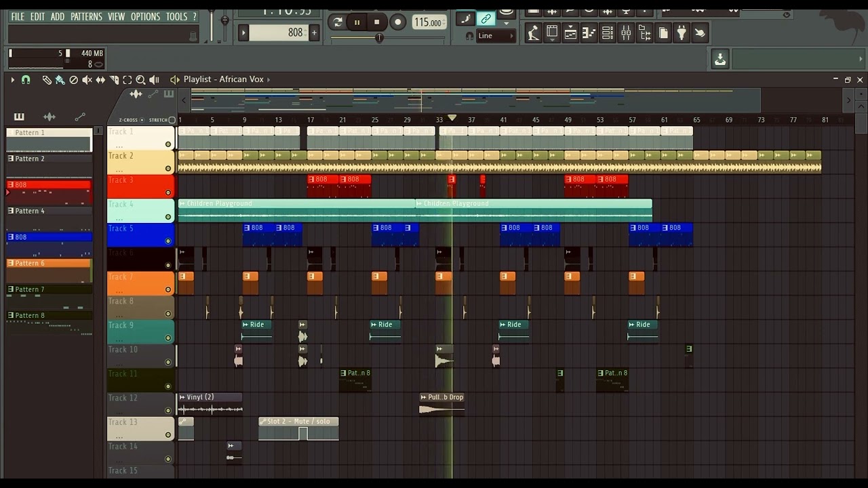This screenshot has height=488, width=868.
Task: Click the tempo field showing 115.000
Action: [x=429, y=22]
